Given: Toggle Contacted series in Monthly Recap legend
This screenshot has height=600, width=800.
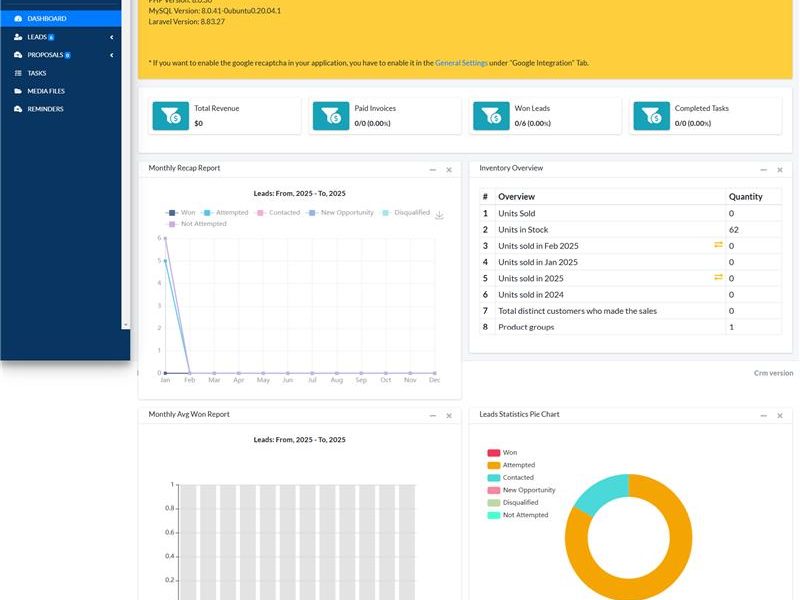Looking at the screenshot, I should click(x=278, y=212).
